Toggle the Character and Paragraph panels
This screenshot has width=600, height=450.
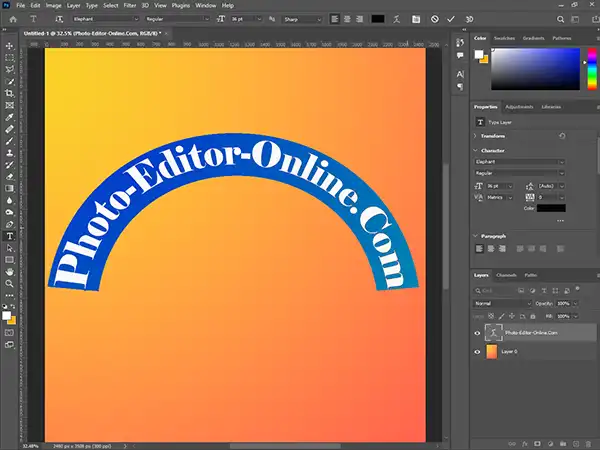pos(416,19)
